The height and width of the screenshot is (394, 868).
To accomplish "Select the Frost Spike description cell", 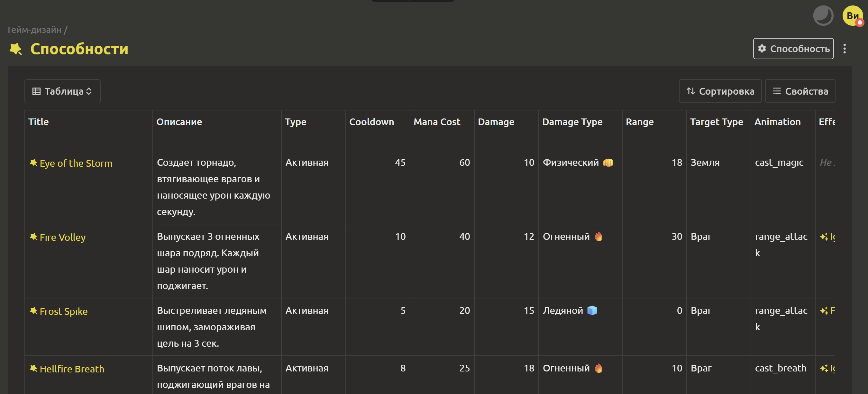I will coord(217,327).
